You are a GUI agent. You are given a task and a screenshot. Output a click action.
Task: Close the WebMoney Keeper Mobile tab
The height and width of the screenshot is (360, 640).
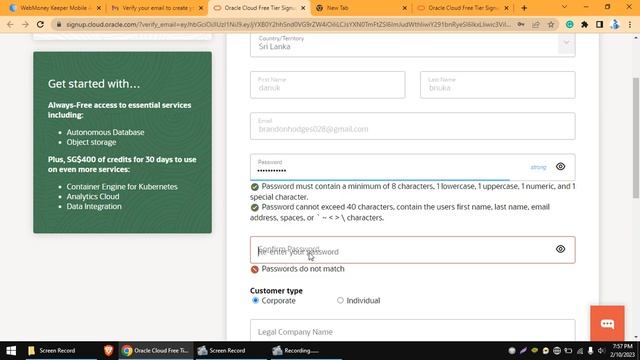[98, 8]
